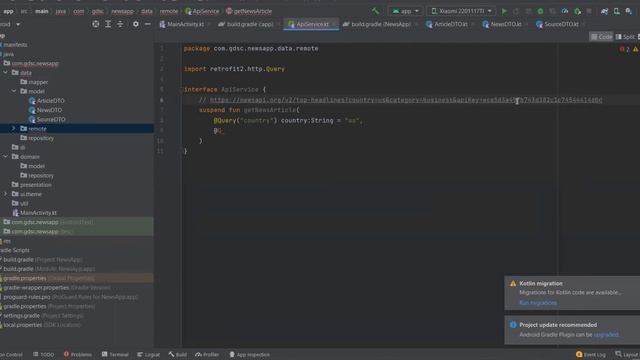Open the Problems tool window
The height and width of the screenshot is (360, 640).
point(78,354)
